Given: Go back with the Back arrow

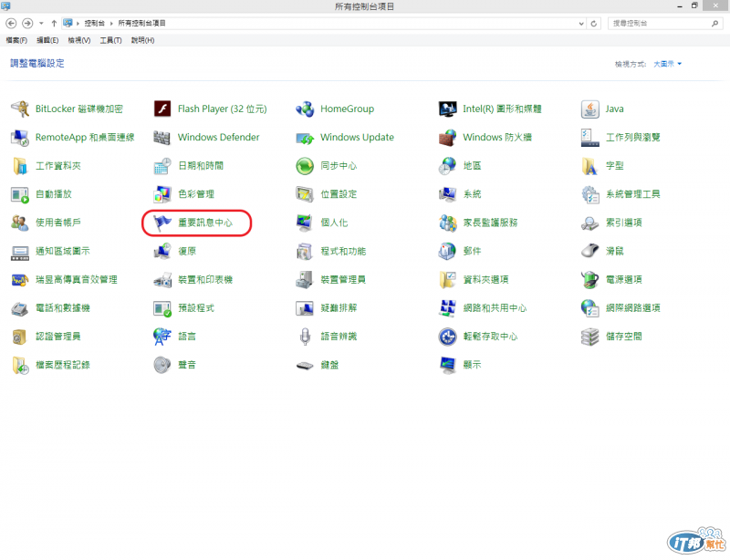Looking at the screenshot, I should [x=11, y=24].
